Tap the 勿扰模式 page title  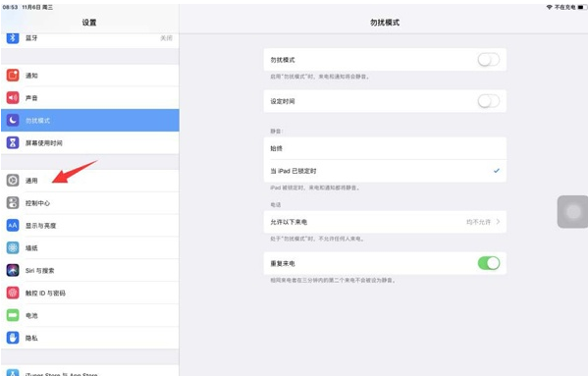click(385, 23)
